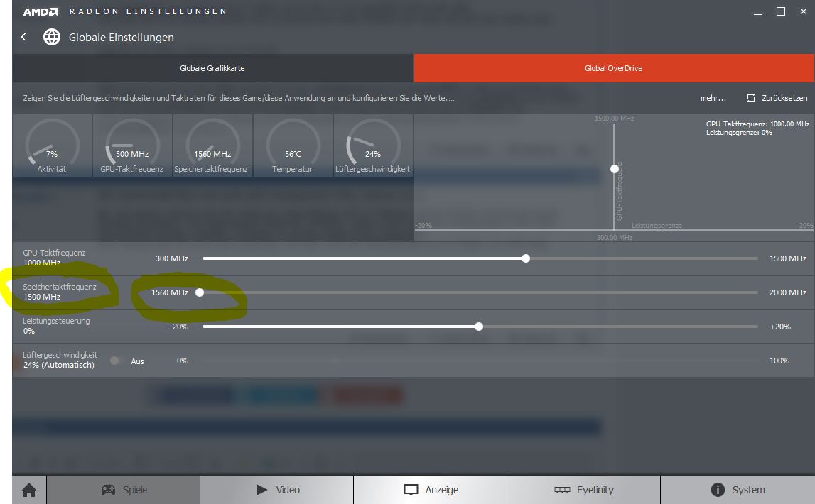Click the Lüftergeschwindigkeit 0% to 100% slider track

480,361
